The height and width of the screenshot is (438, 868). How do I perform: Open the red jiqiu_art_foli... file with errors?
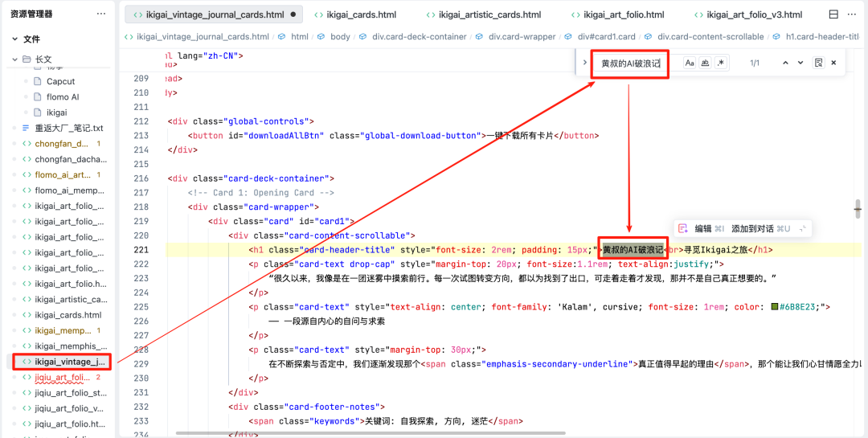62,378
